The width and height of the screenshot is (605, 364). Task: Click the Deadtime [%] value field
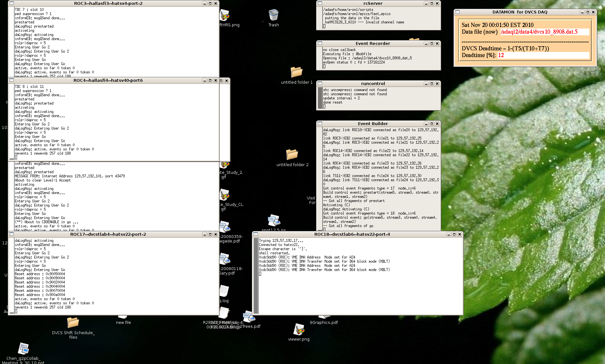543,55
